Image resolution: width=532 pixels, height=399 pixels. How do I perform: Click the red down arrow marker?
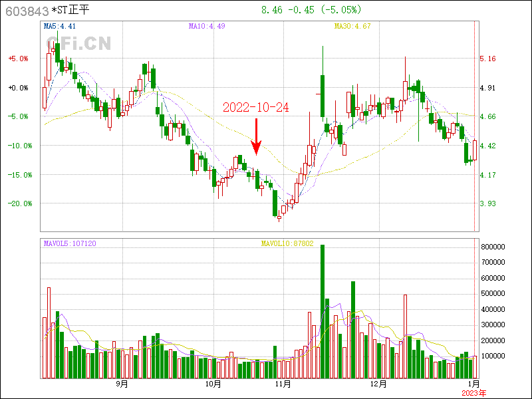(257, 136)
